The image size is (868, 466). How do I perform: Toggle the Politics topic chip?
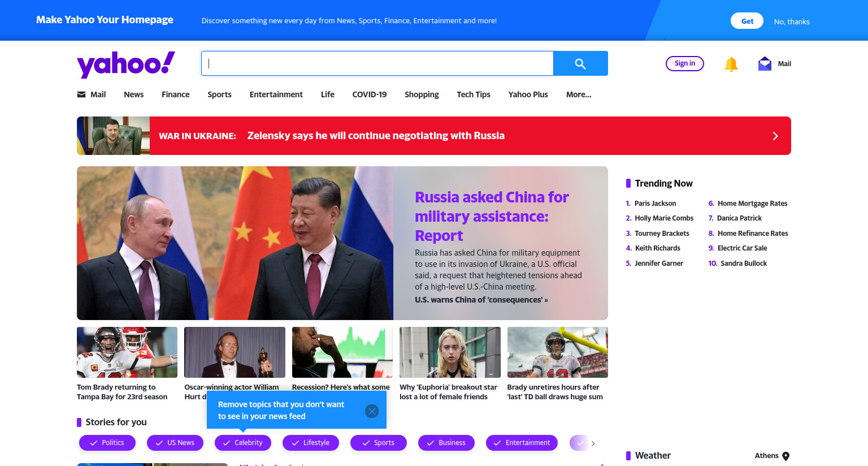pos(107,443)
